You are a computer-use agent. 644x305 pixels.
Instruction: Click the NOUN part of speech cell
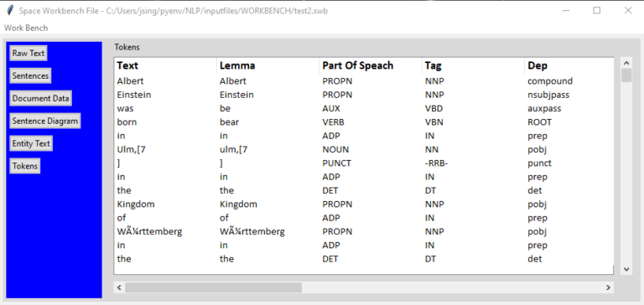pyautogui.click(x=335, y=149)
